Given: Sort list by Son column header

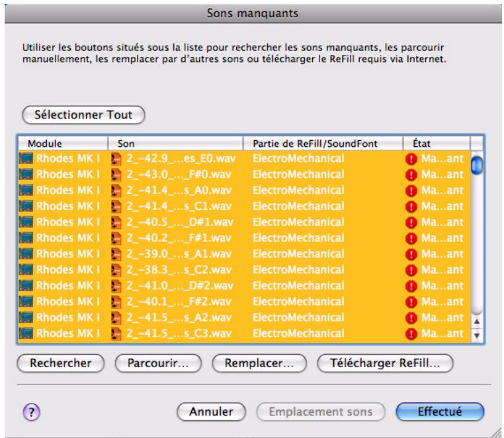Looking at the screenshot, I should click(x=175, y=144).
